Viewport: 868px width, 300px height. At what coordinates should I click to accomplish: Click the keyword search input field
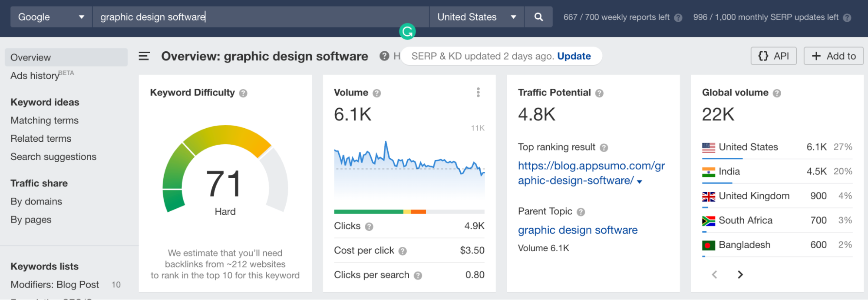pos(261,17)
